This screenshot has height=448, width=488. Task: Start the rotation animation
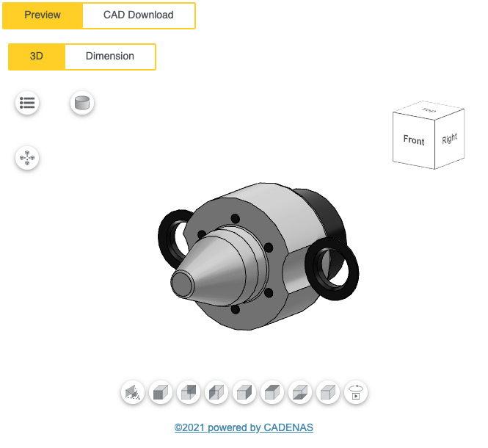[x=356, y=392]
